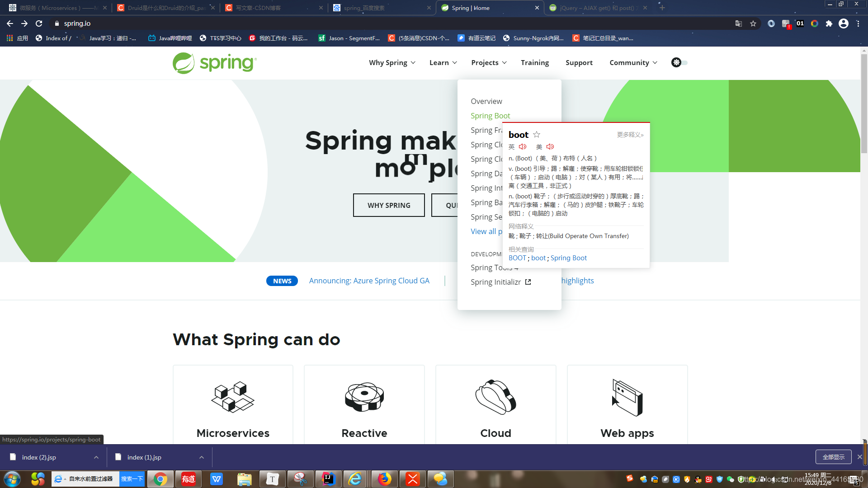Viewport: 868px width, 488px height.
Task: Play British pronunciation of boot
Action: (523, 147)
